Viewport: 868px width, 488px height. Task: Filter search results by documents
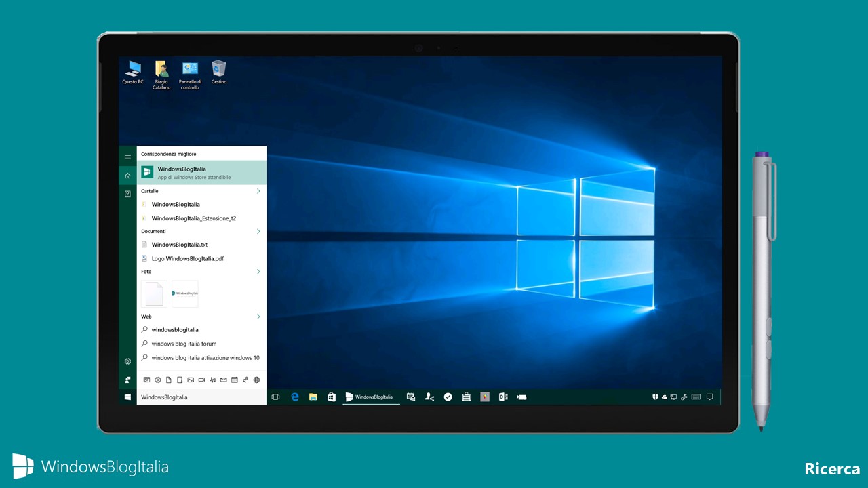[169, 380]
